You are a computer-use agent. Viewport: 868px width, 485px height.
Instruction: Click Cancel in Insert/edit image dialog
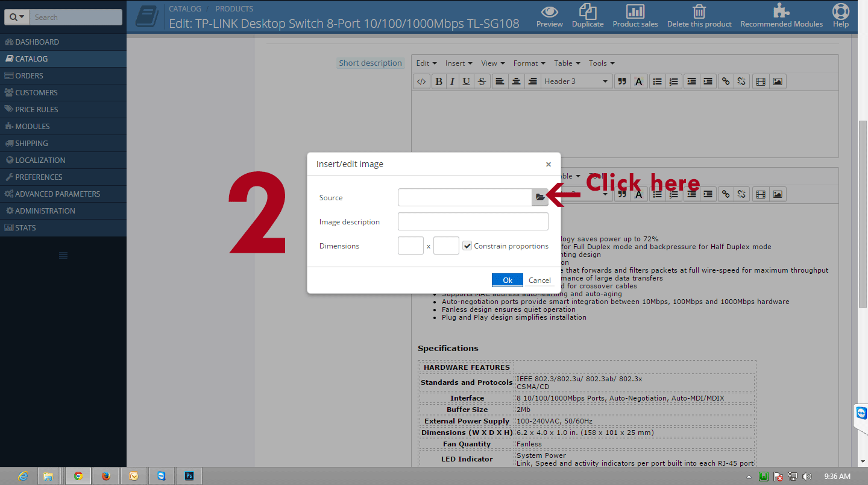pos(539,280)
